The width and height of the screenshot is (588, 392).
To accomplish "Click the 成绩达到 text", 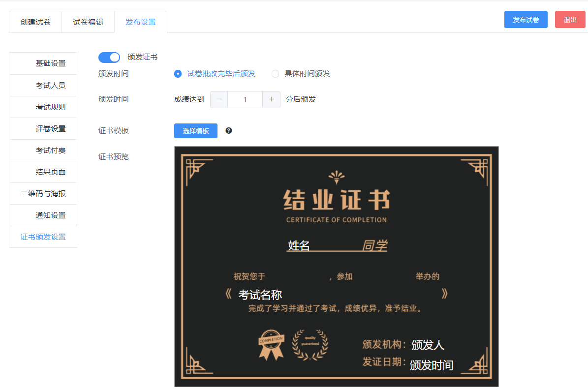I will pos(189,99).
